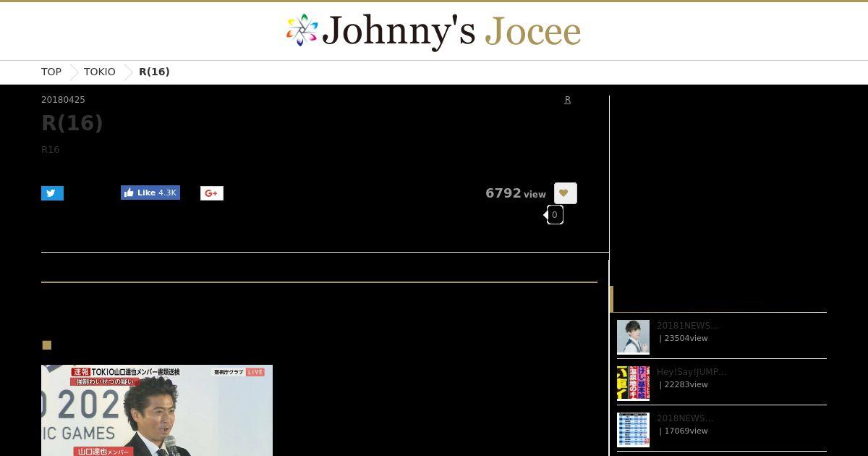Open the Hey!Say!JUMP... ranking article
Screen dimensions: 868x456
[x=692, y=372]
